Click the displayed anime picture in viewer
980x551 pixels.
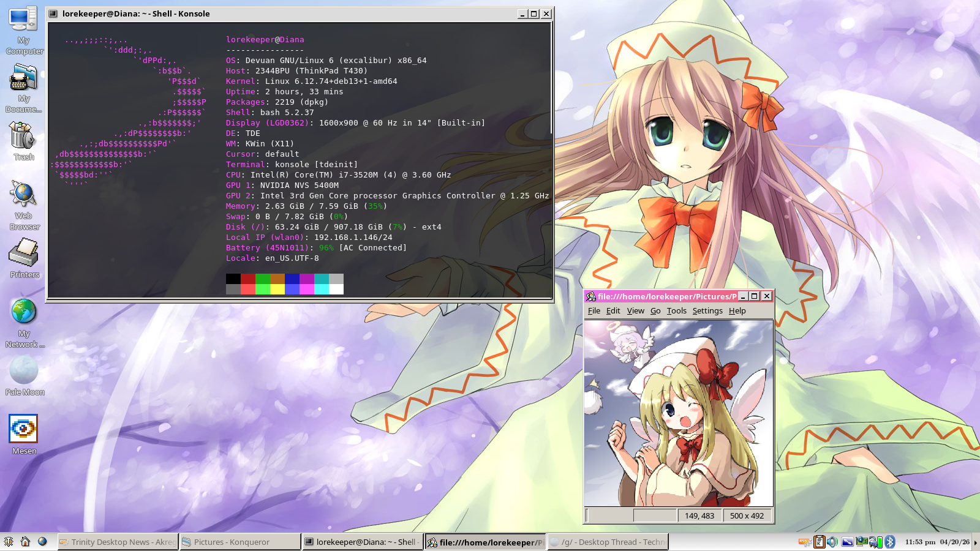[679, 413]
